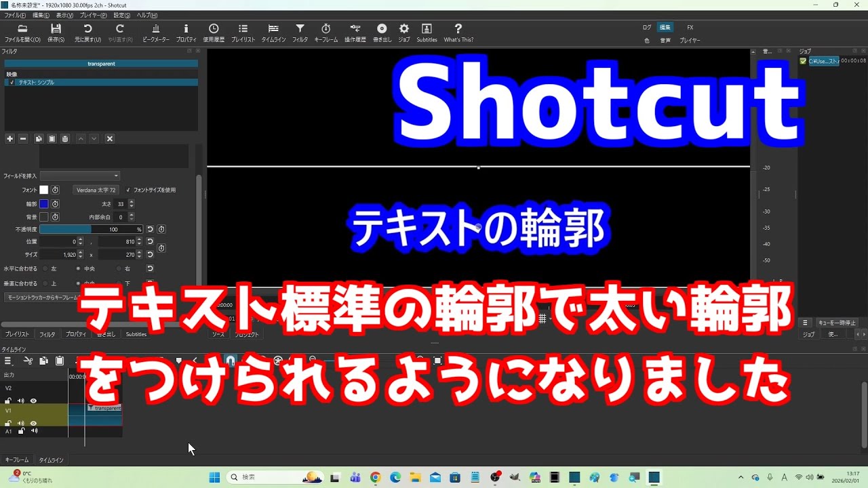Paste filters icon in filter panel
Viewport: 868px width, 488px height.
[x=52, y=138]
